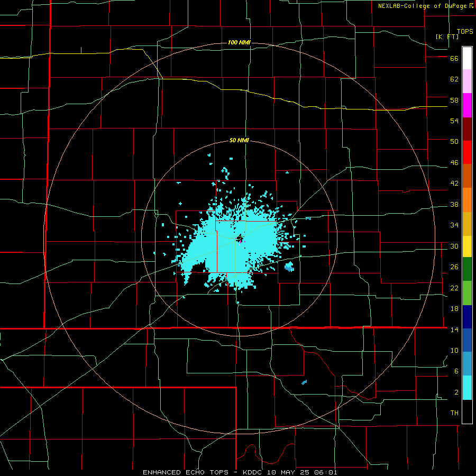Select the KDDC station identifier in caption
This screenshot has height=476, width=476.
(x=253, y=472)
